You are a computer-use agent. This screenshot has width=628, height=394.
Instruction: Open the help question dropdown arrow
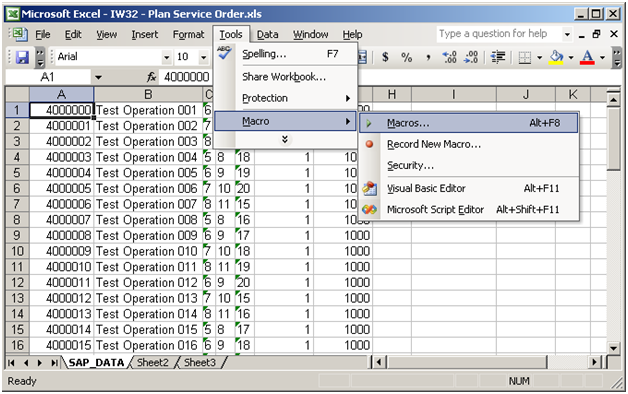567,34
